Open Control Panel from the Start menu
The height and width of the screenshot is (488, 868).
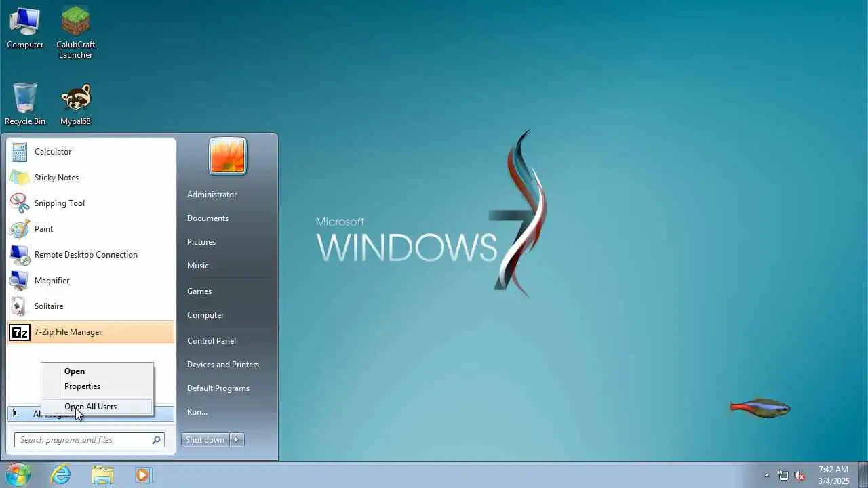pyautogui.click(x=212, y=341)
